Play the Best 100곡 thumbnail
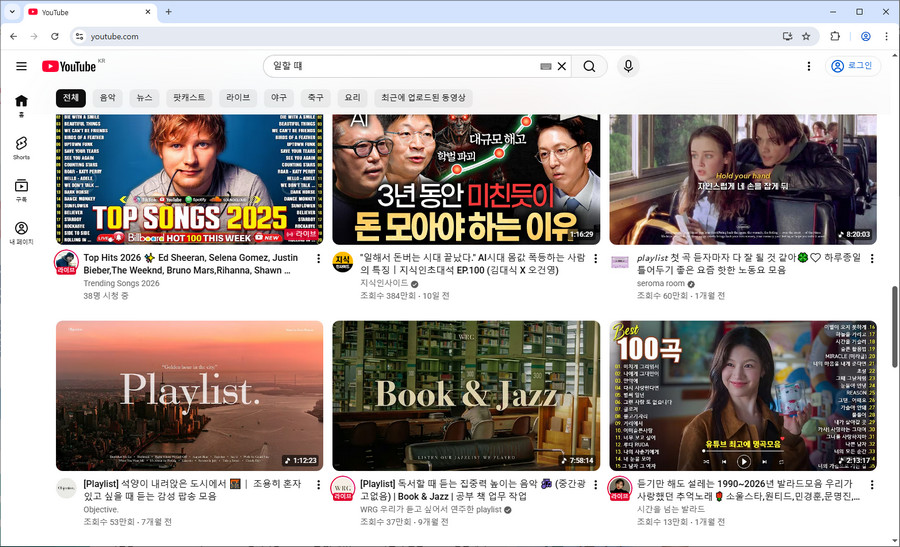The height and width of the screenshot is (547, 900). pyautogui.click(x=743, y=395)
